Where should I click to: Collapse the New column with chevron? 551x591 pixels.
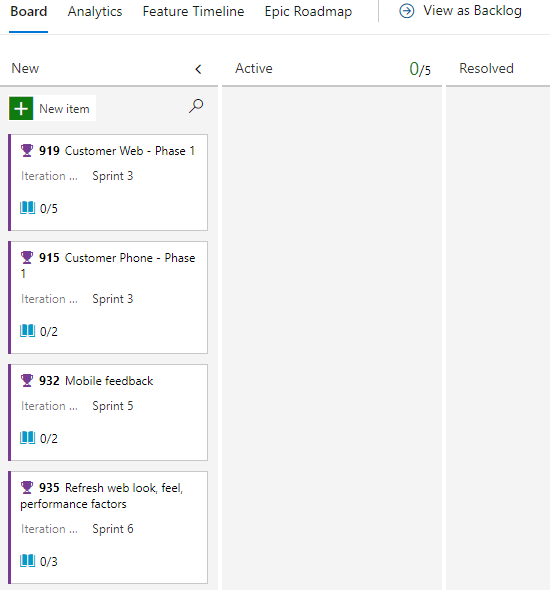[198, 69]
